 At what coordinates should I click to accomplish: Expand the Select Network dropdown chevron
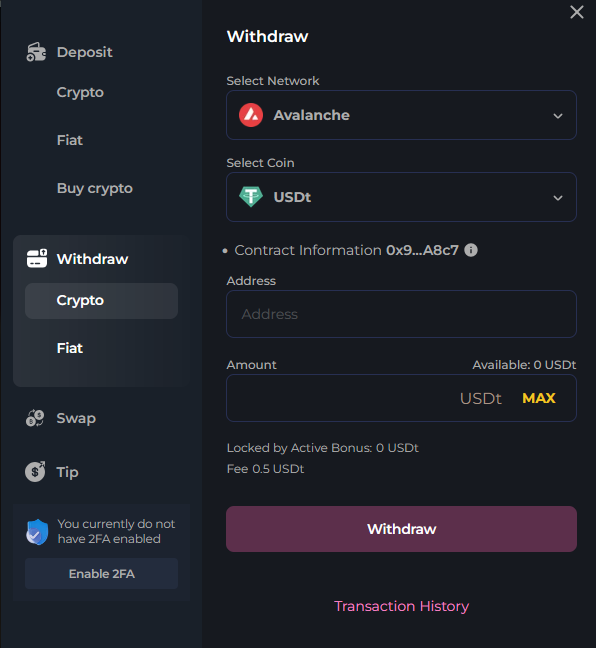[x=558, y=116]
